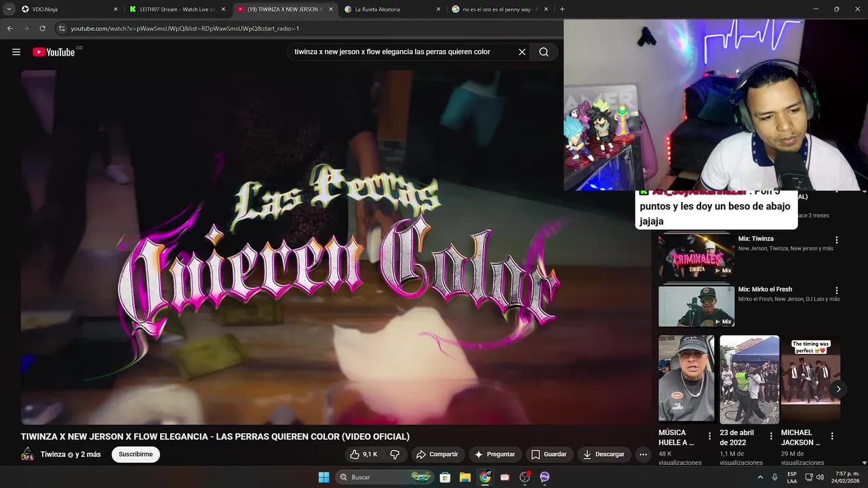Screen dimensions: 868x488
Task: Click the Chrome taskbar icon
Action: coord(485,477)
